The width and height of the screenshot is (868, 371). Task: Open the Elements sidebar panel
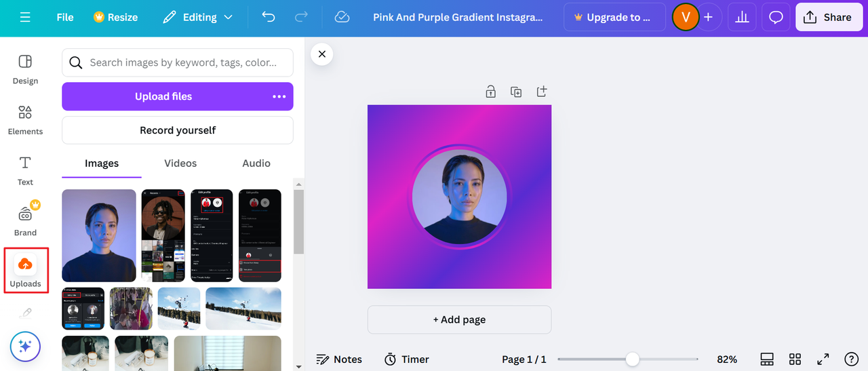pyautogui.click(x=25, y=120)
